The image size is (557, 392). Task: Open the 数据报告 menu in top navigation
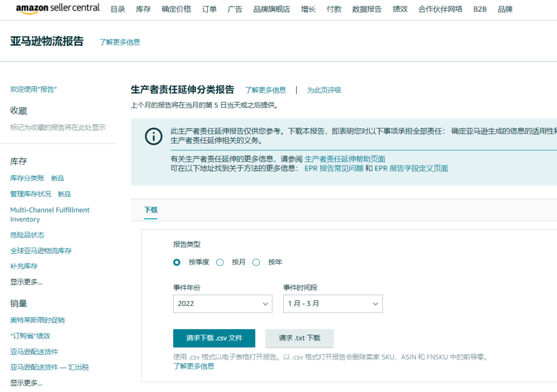click(x=367, y=9)
